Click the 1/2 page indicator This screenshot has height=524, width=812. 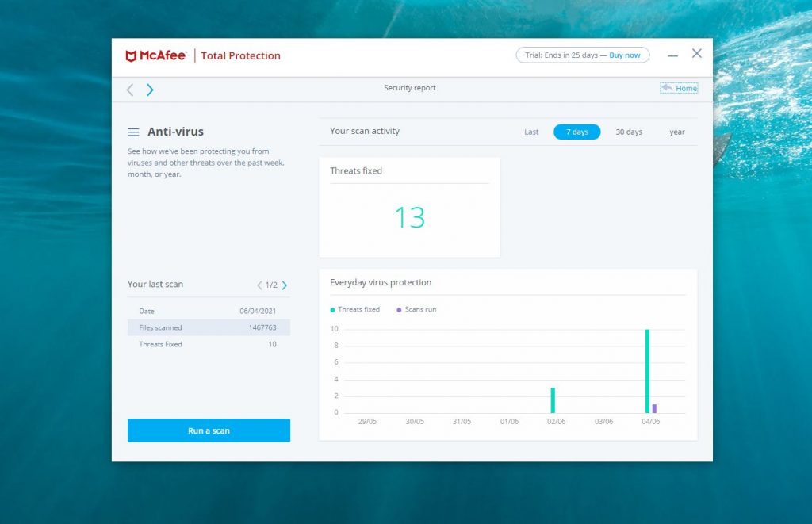(x=271, y=285)
